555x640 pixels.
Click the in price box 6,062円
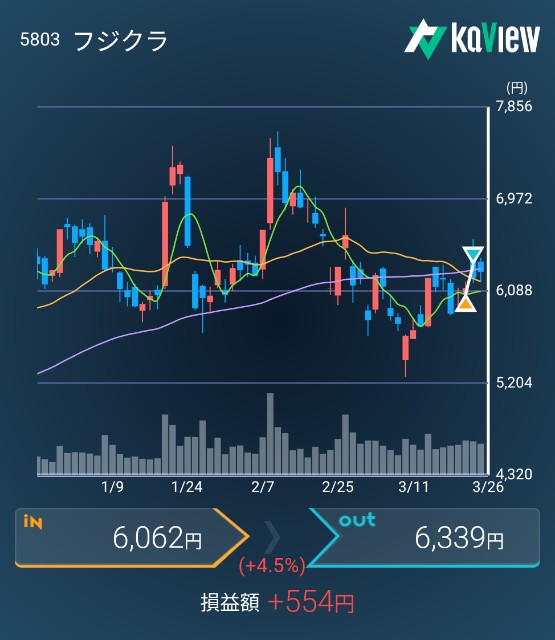point(132,538)
